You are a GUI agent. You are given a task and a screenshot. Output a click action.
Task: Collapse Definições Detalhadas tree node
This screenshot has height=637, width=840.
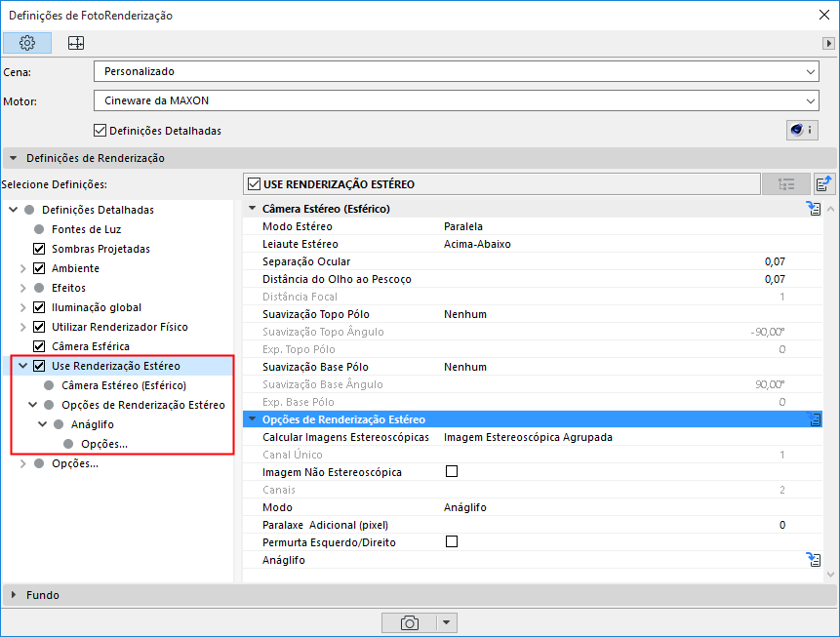pos(14,210)
